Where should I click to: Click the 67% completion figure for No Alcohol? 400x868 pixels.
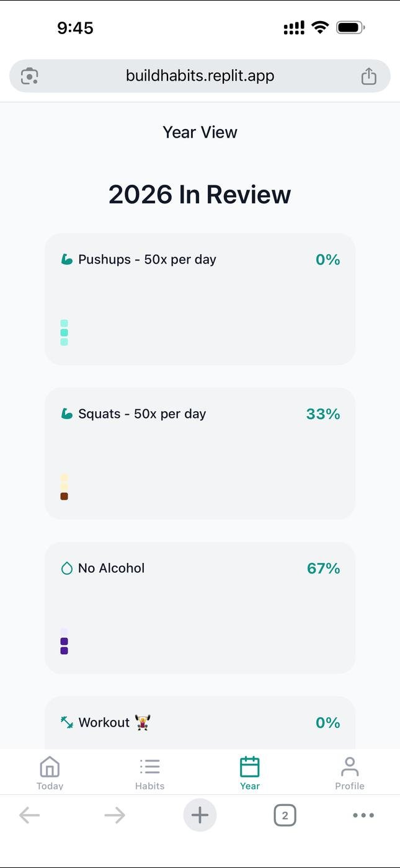[323, 568]
